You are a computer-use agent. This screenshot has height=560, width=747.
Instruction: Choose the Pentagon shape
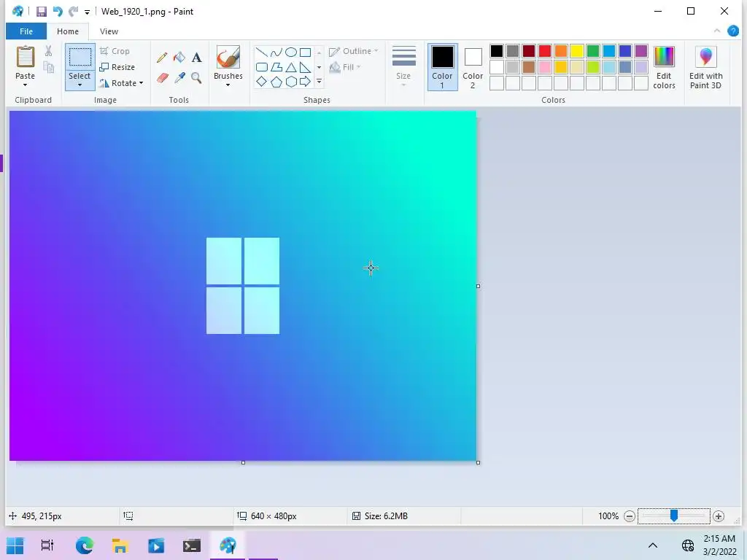276,82
